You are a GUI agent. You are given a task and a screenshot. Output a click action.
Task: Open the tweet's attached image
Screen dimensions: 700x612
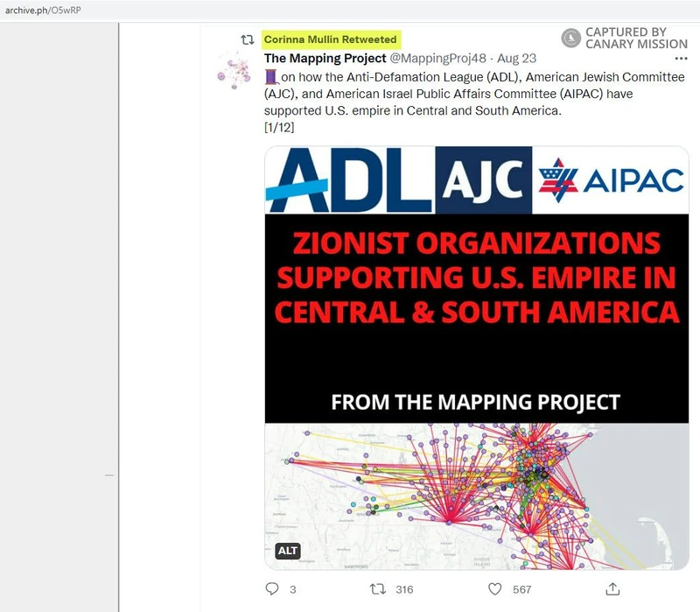(x=476, y=358)
